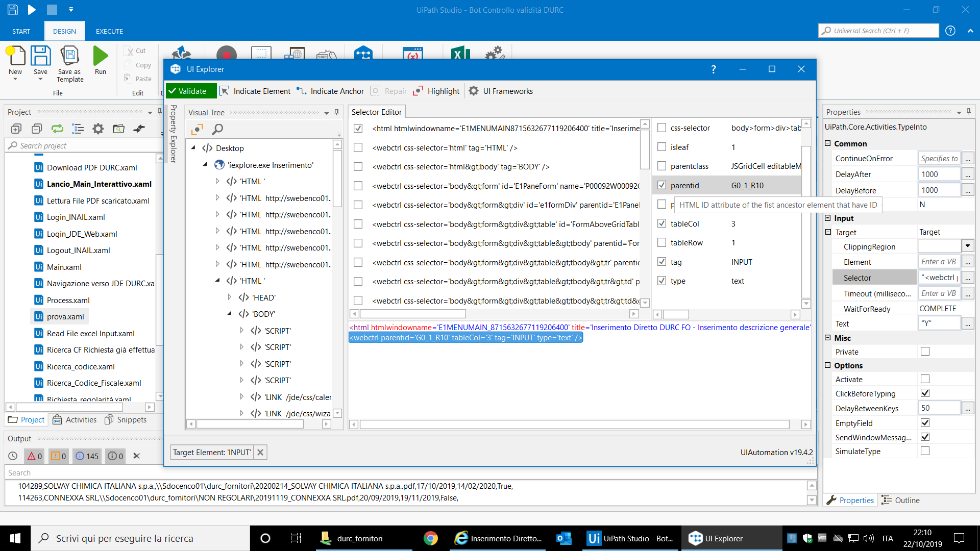Click Visual Tree search magnifier icon

tap(217, 129)
